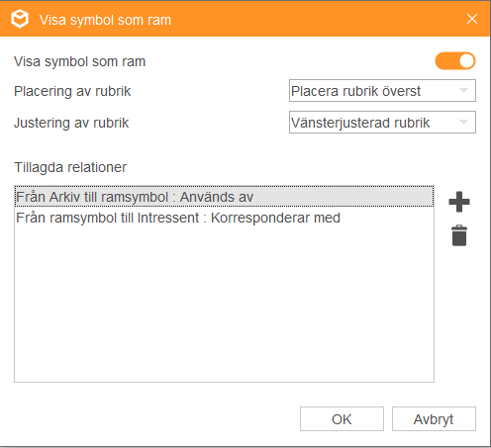Click the Justering av rubrik label
Image resolution: width=491 pixels, height=448 pixels.
pyautogui.click(x=71, y=123)
